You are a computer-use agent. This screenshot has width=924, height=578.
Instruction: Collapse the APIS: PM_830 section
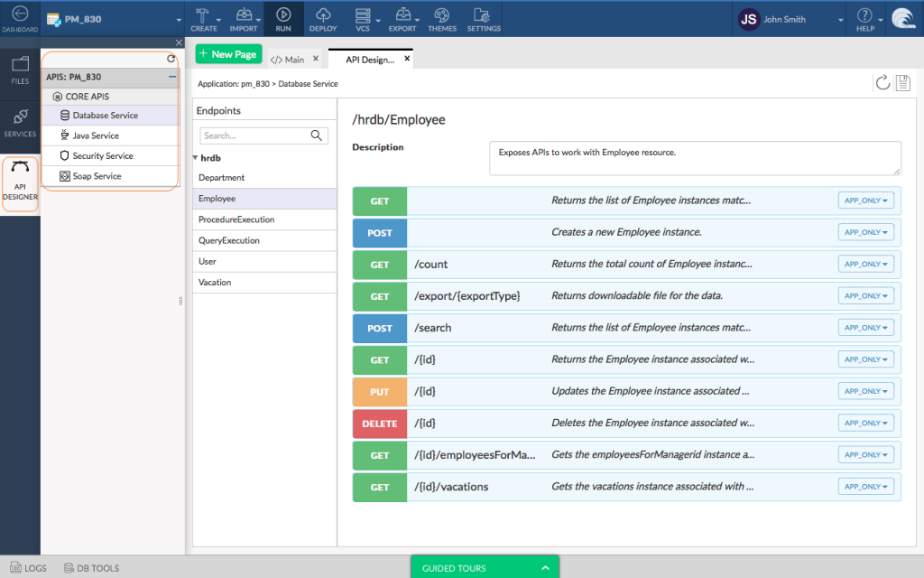click(x=171, y=78)
